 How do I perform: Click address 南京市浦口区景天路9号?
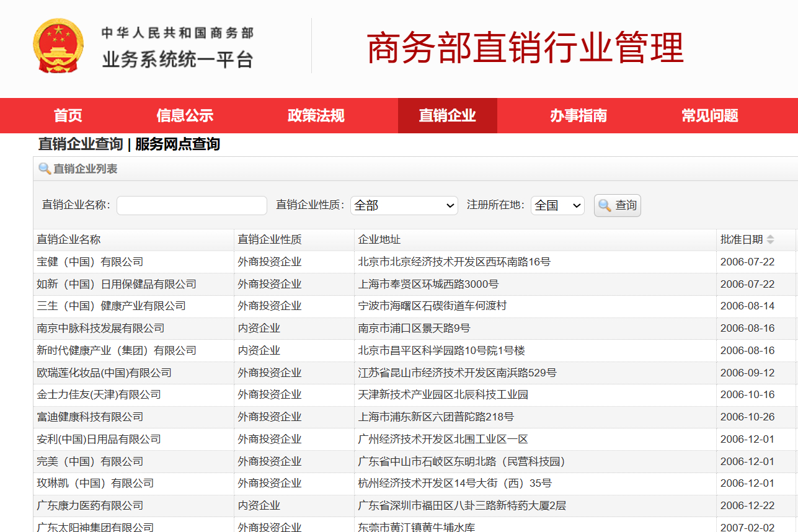414,328
